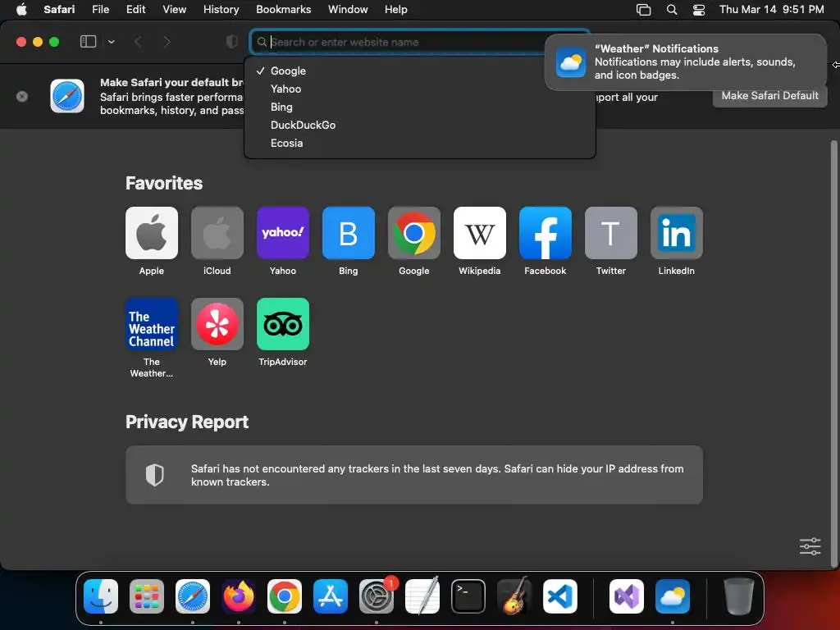Go back to the previous page
Screen dimensions: 840x630
(138, 42)
